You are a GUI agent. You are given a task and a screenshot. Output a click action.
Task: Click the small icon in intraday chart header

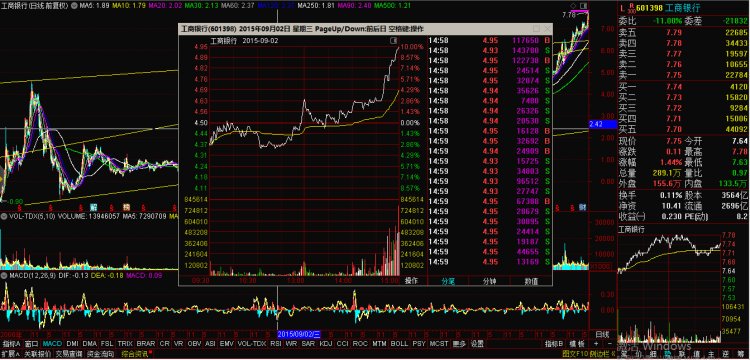point(394,41)
